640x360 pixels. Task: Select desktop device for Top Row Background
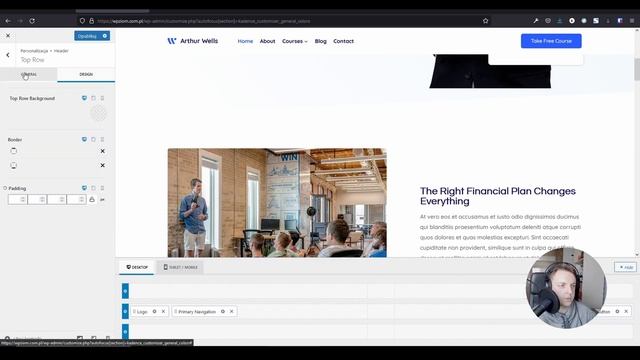[84, 98]
